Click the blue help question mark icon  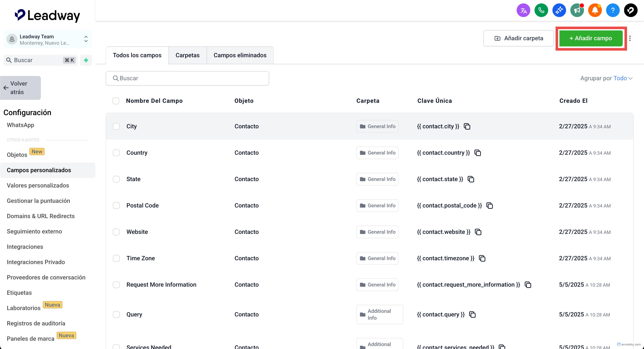click(x=612, y=10)
